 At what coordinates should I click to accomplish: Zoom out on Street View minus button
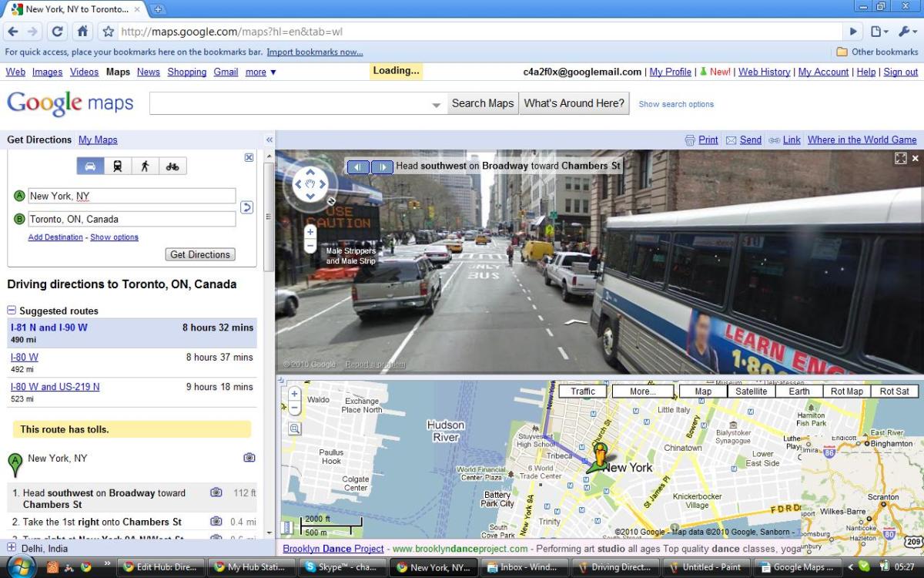pos(310,246)
